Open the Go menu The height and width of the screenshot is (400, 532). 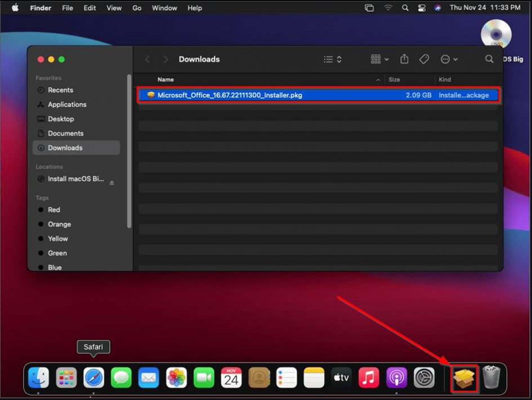pyautogui.click(x=137, y=8)
